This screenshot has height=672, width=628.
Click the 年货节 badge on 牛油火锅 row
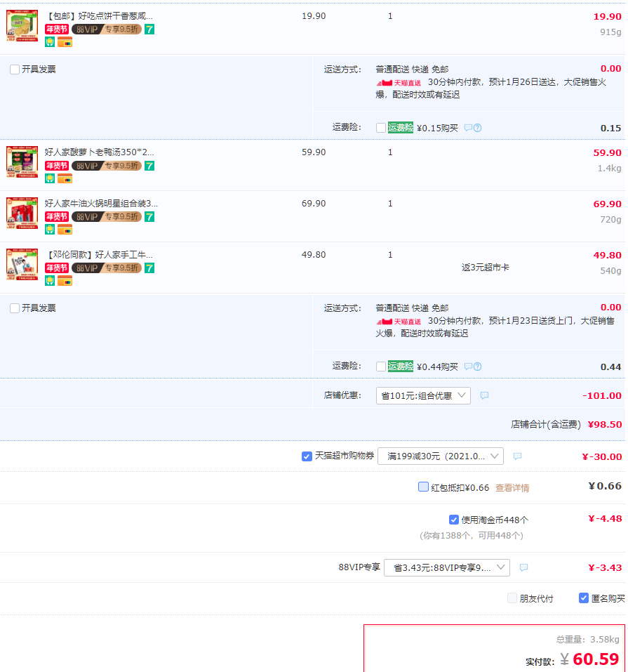tap(57, 217)
